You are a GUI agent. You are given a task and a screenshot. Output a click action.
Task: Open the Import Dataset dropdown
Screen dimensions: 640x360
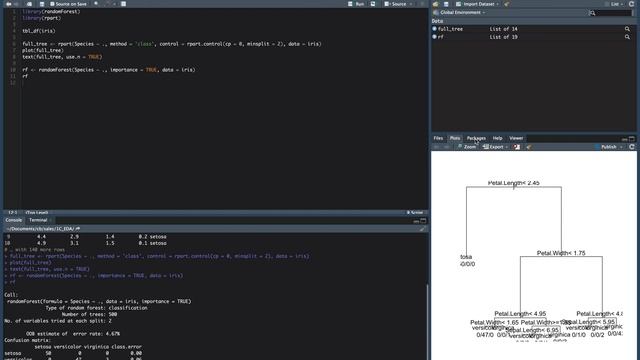477,4
